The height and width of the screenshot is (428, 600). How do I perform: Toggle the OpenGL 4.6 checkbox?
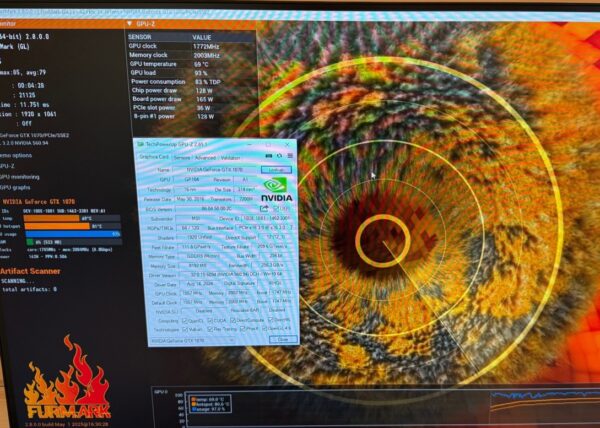pos(265,328)
